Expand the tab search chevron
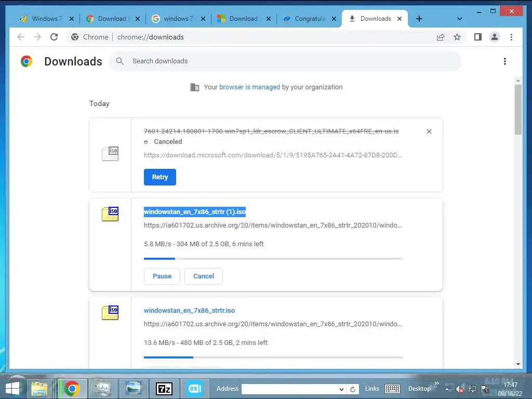 tap(459, 19)
